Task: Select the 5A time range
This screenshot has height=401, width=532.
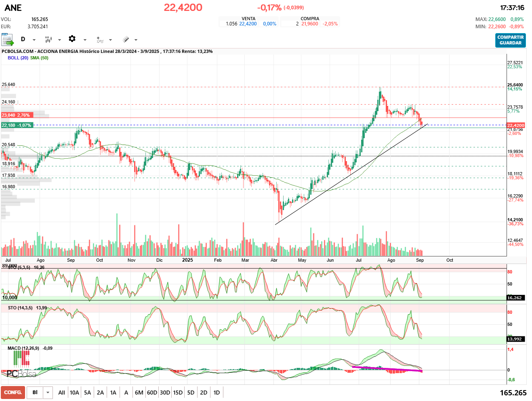Action: click(88, 393)
